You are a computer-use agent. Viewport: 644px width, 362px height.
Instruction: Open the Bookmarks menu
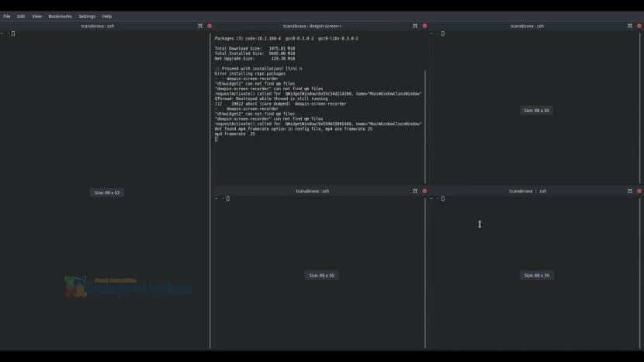point(60,16)
